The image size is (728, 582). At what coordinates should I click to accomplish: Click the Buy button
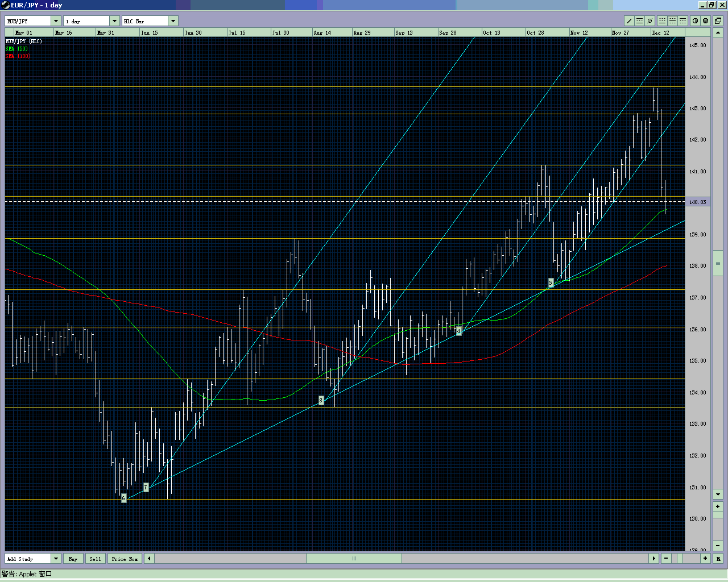point(73,558)
